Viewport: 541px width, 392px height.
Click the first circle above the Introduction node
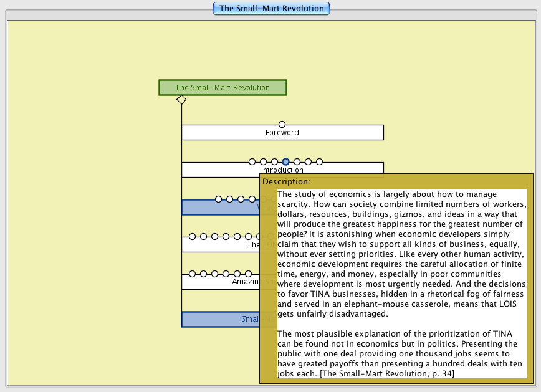pos(252,162)
